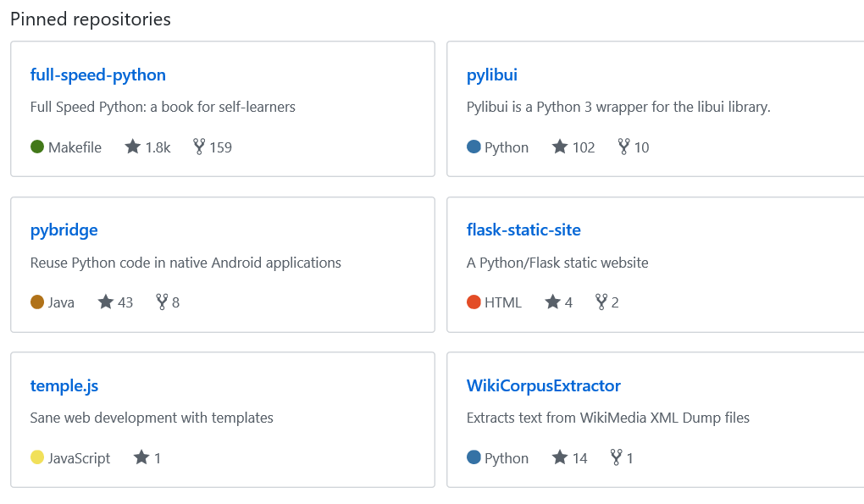Screen dimensions: 864x504
Task: Click the flask-static-site fork icon
Action: 601,302
